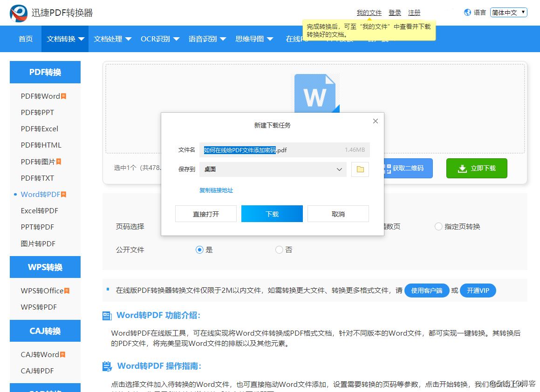The image size is (540, 392).
Task: Click the 立即下载 green button
Action: (477, 168)
